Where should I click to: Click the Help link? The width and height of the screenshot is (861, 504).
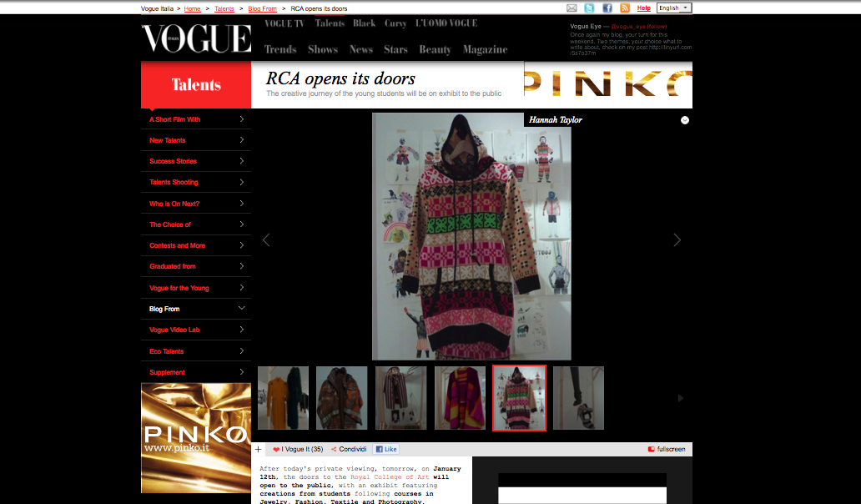click(643, 8)
